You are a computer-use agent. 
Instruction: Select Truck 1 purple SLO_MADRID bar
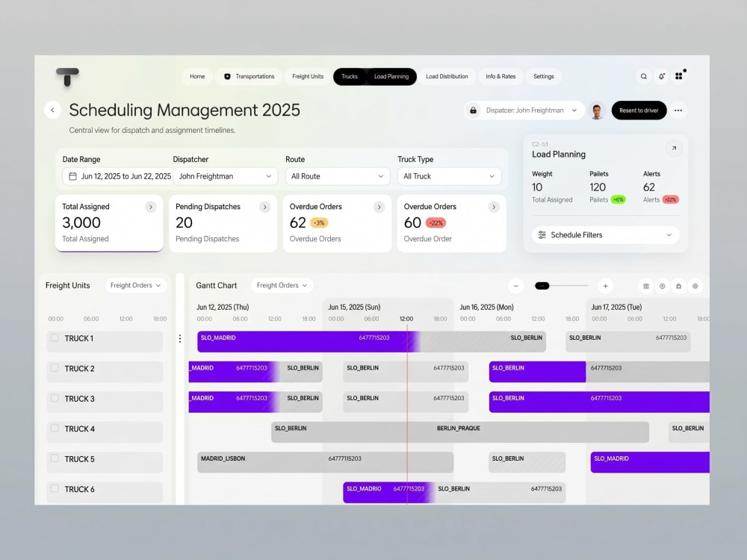coord(309,341)
